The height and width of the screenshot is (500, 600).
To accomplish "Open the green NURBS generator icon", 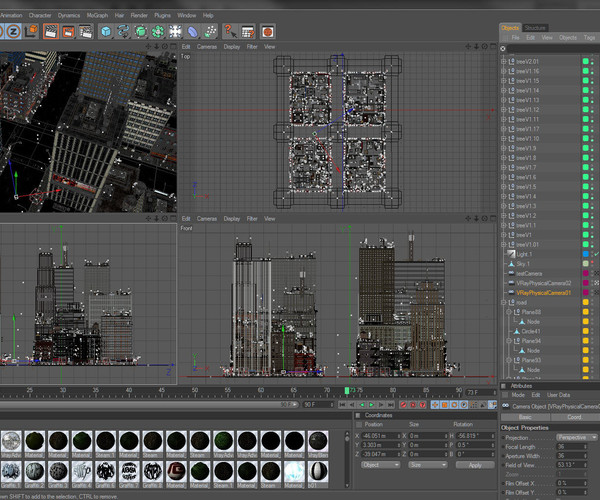I will click(140, 31).
